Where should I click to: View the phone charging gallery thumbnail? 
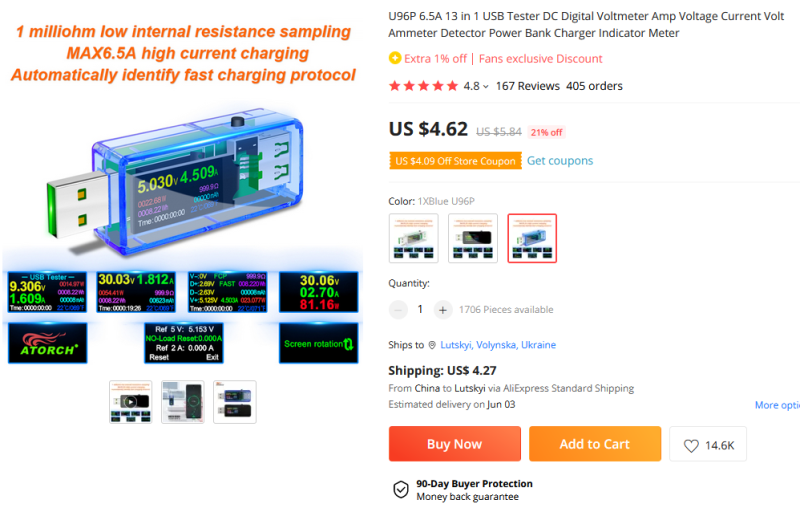(183, 401)
